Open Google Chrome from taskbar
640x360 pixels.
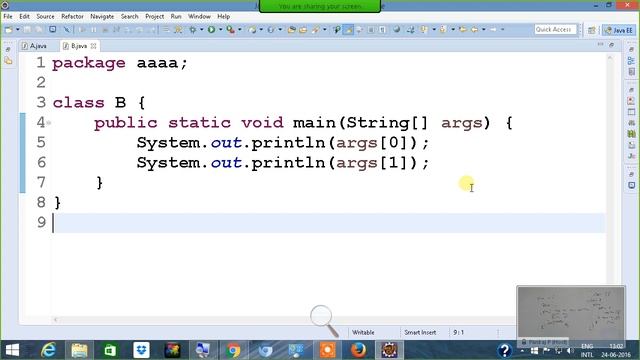coord(234,350)
